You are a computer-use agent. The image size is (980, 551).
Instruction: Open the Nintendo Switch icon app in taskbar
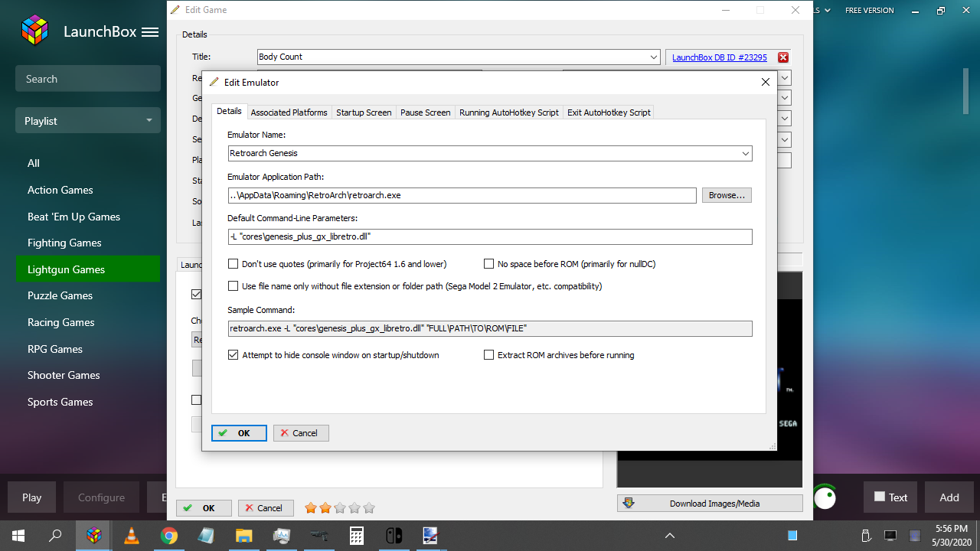pyautogui.click(x=394, y=536)
